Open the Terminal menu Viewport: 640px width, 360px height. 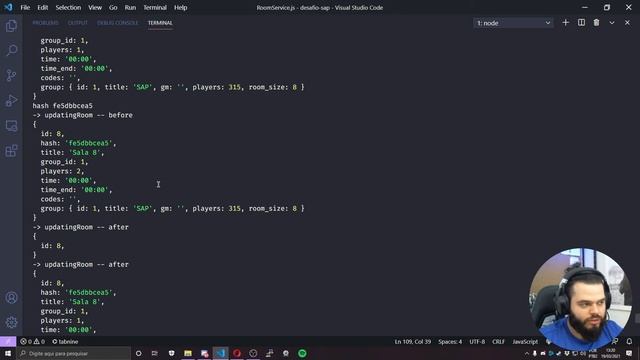(155, 7)
